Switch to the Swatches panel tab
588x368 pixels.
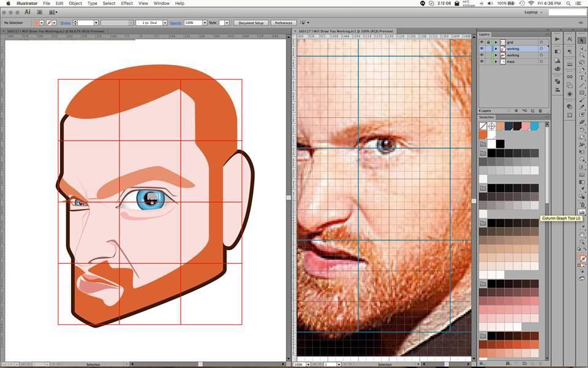(x=486, y=117)
